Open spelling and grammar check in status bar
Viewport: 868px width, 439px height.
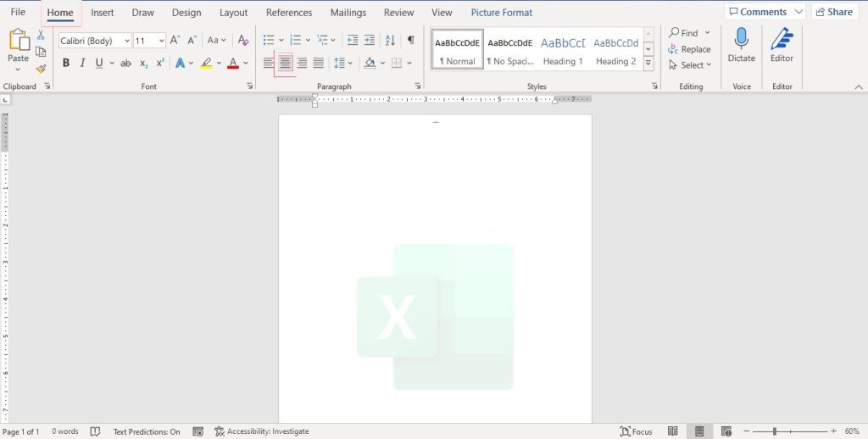(x=95, y=431)
